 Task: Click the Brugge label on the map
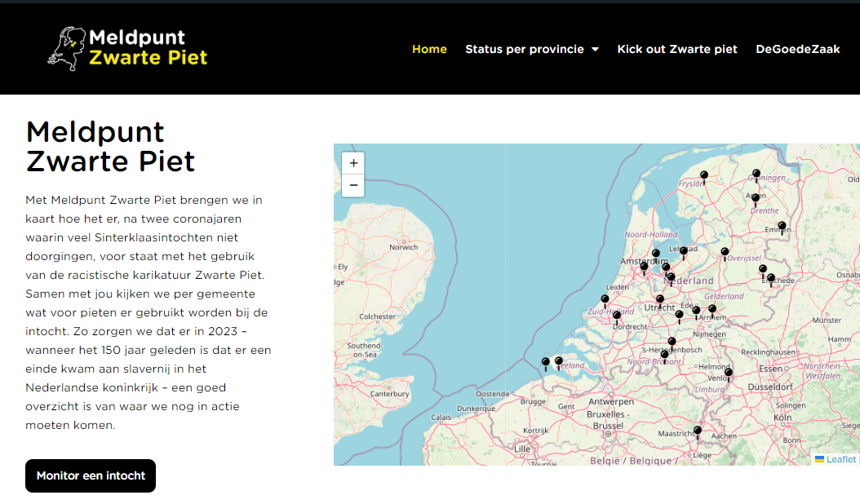click(x=533, y=401)
